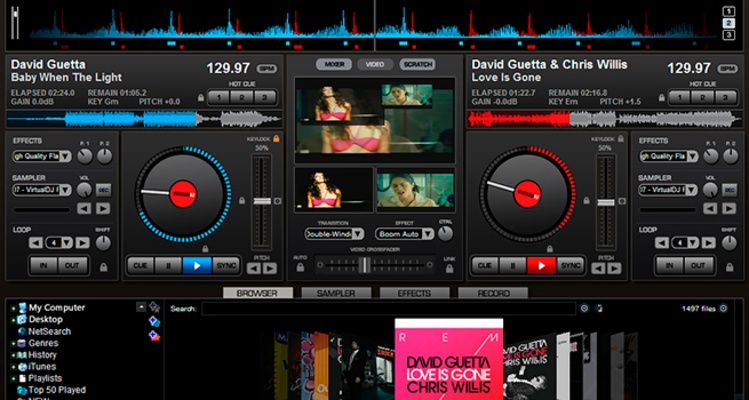This screenshot has height=400, width=749.
Task: Toggle left deck hot cue lock
Action: click(x=201, y=98)
